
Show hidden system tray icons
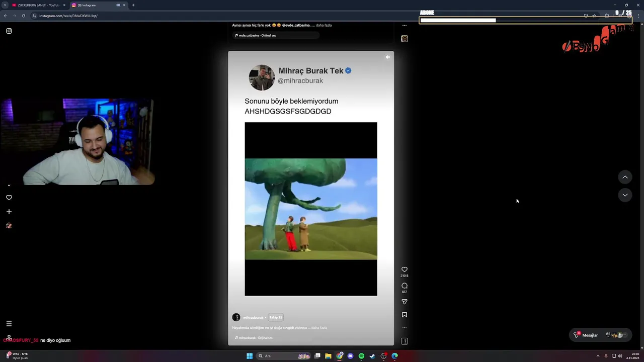point(598,356)
